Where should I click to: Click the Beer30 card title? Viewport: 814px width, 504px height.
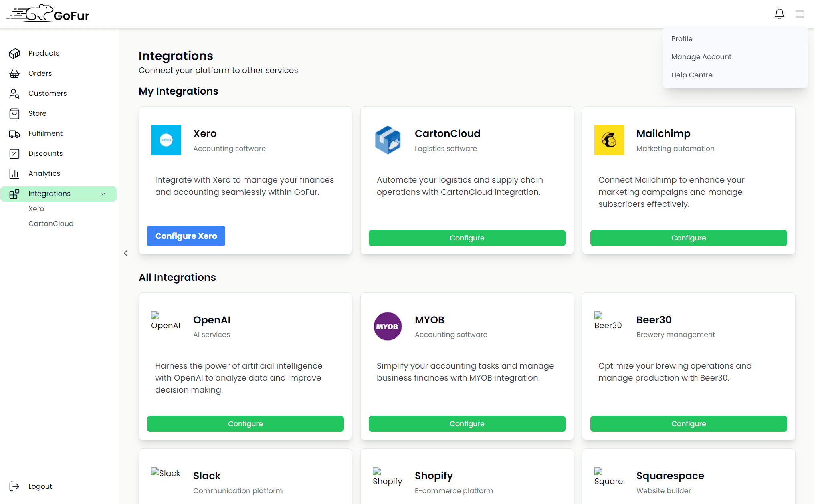pos(654,320)
